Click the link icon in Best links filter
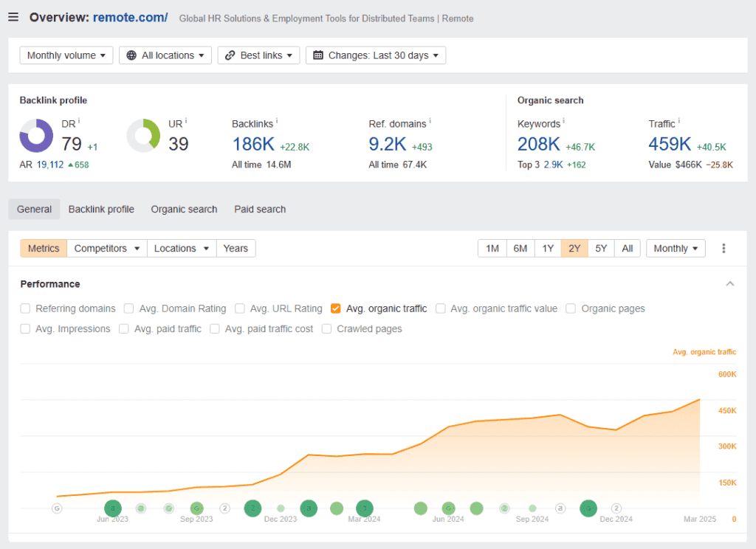The width and height of the screenshot is (756, 549). (230, 55)
